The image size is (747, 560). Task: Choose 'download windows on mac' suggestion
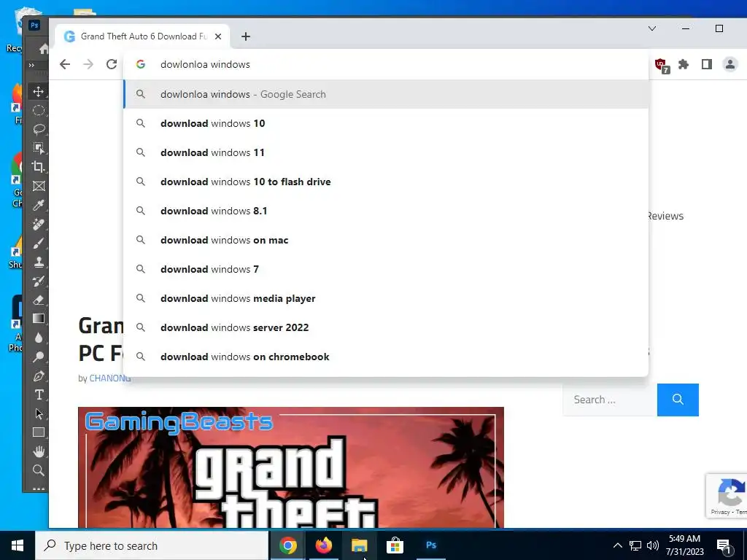pos(387,240)
